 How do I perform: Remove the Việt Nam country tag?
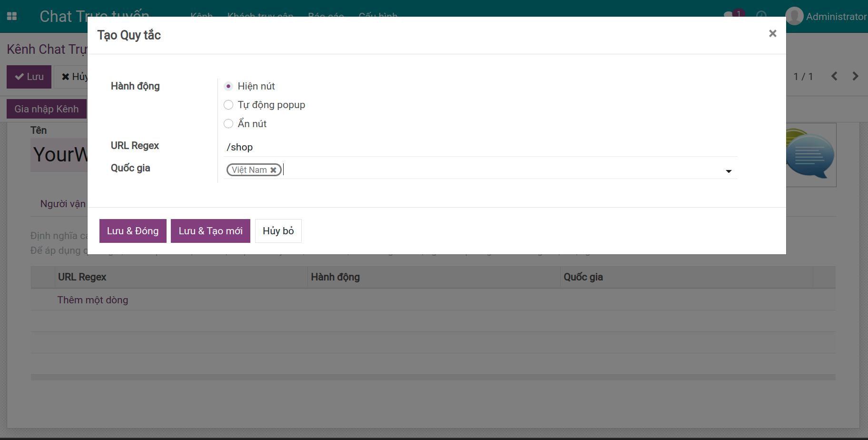(x=273, y=170)
